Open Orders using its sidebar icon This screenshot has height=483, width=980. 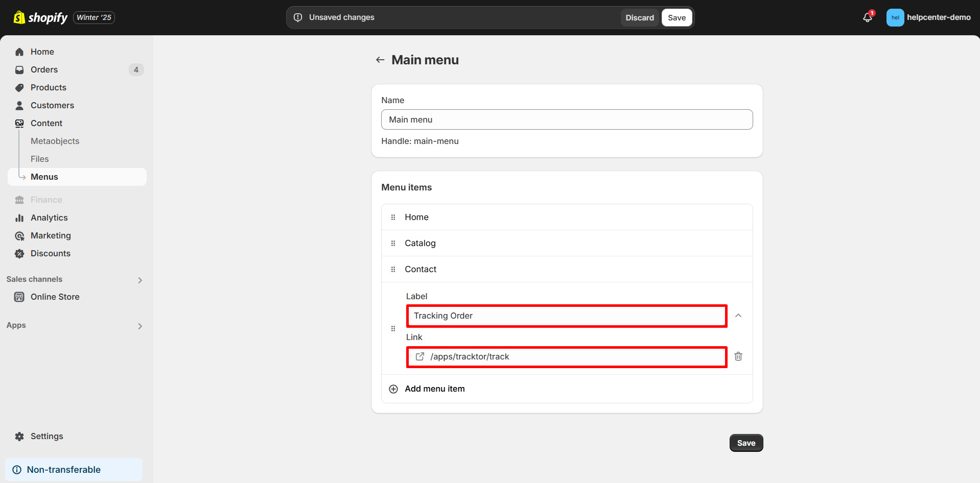tap(19, 69)
